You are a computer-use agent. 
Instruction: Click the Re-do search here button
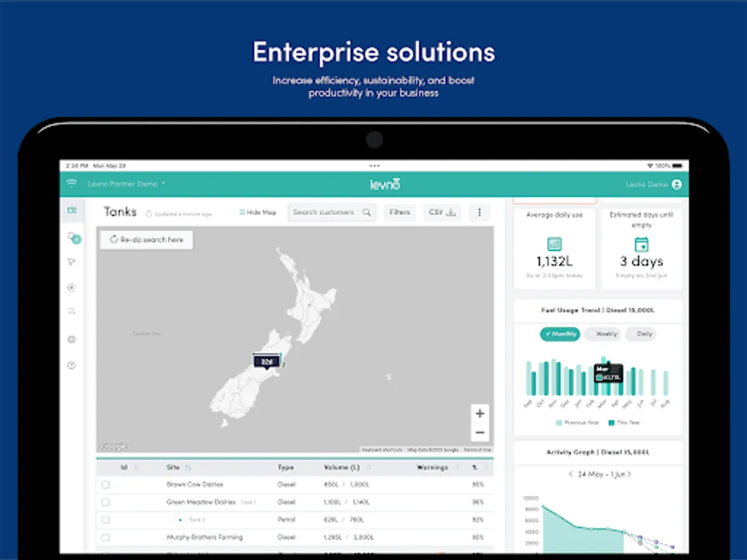tap(146, 240)
